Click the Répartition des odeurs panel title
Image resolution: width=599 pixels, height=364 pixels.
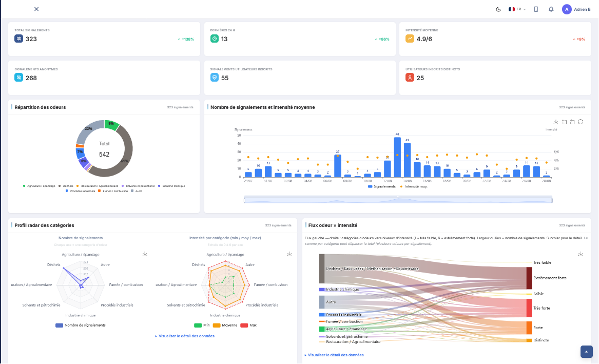pos(40,107)
